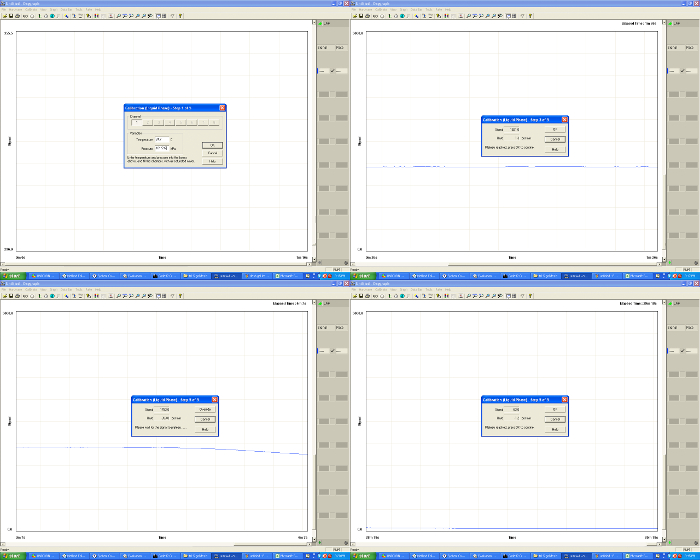Click the Start button on upper-right taskbar
The image size is (700, 560).
[x=362, y=276]
